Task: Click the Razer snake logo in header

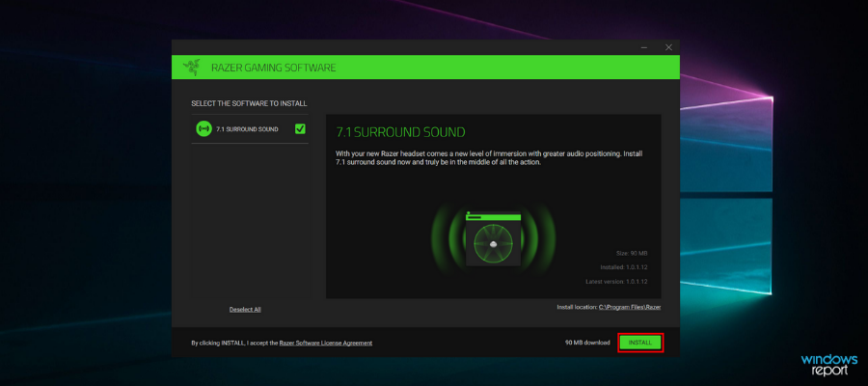Action: click(192, 68)
